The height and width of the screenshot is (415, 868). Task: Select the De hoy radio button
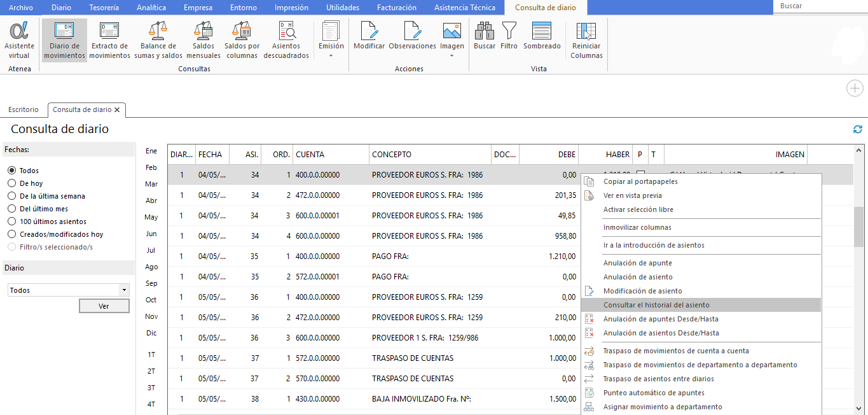tap(11, 183)
